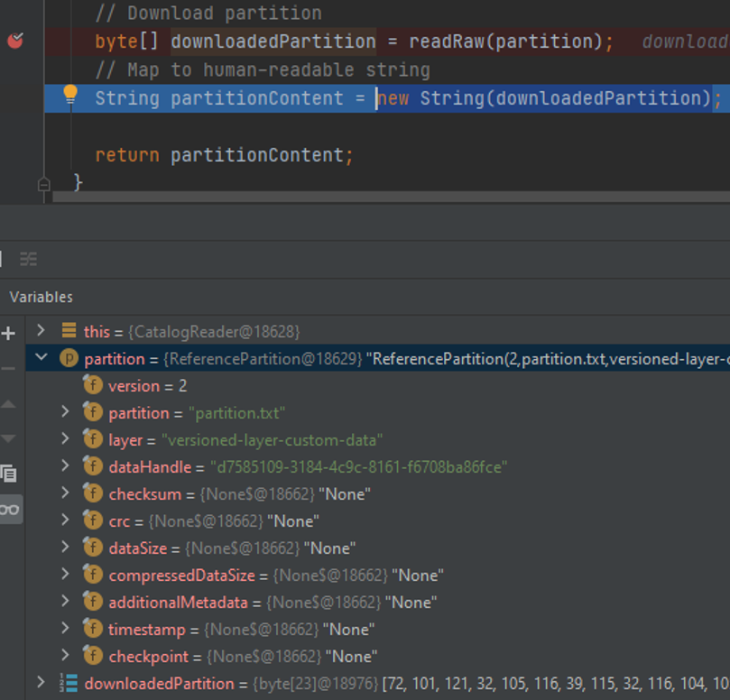Collapse the partition ReferencePartition node
This screenshot has width=730, height=700.
click(x=42, y=357)
